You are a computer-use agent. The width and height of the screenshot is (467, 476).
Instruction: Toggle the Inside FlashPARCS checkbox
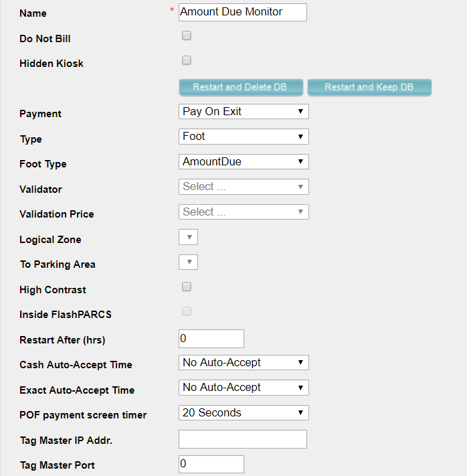point(187,311)
